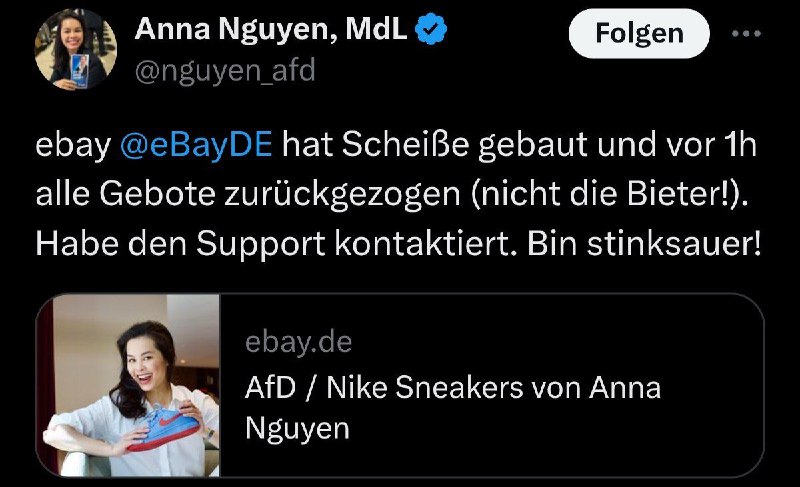
Task: Click the blue verified checkmark badge
Action: 430,31
